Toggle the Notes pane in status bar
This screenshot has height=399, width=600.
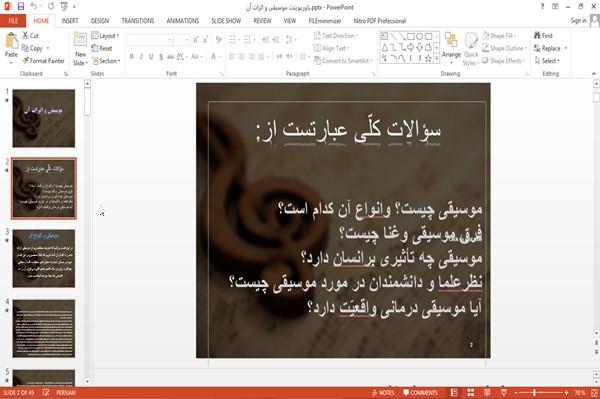383,392
